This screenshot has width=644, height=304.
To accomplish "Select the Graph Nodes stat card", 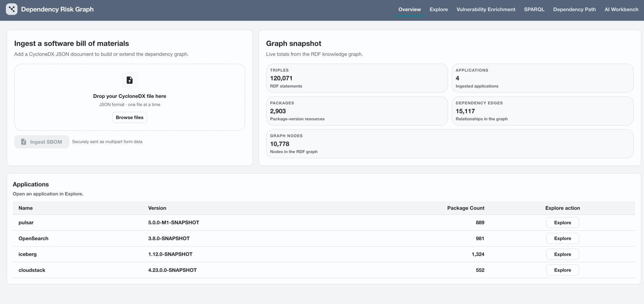I will (450, 144).
